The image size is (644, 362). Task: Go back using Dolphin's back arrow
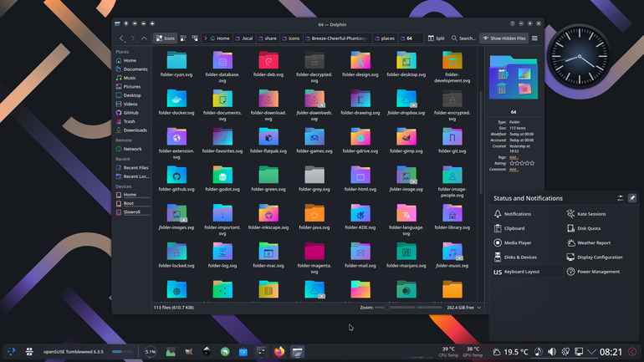[x=122, y=38]
